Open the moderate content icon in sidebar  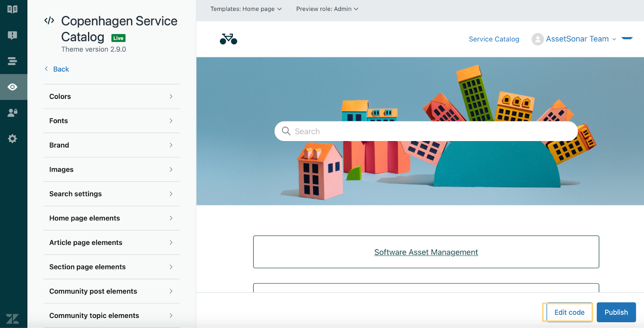[12, 35]
